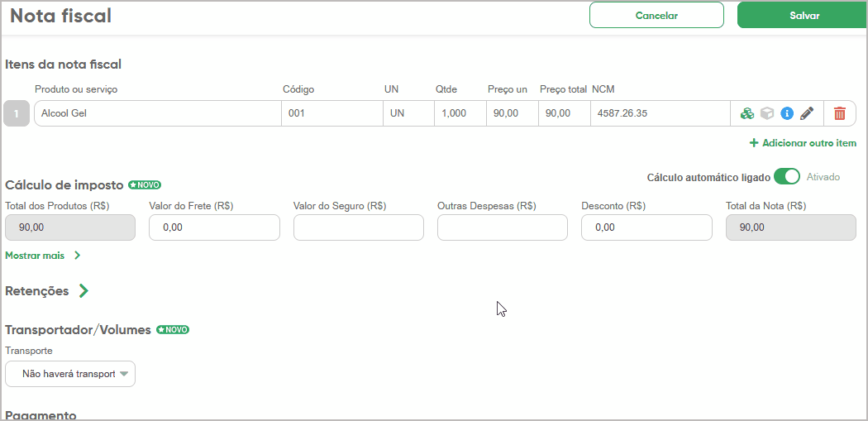Click the empty Valor do Seguro input
868x421 pixels.
(359, 227)
